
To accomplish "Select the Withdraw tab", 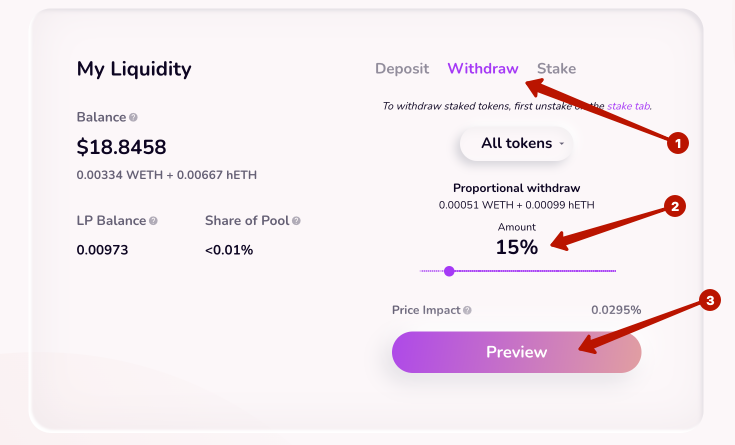I will click(x=483, y=69).
